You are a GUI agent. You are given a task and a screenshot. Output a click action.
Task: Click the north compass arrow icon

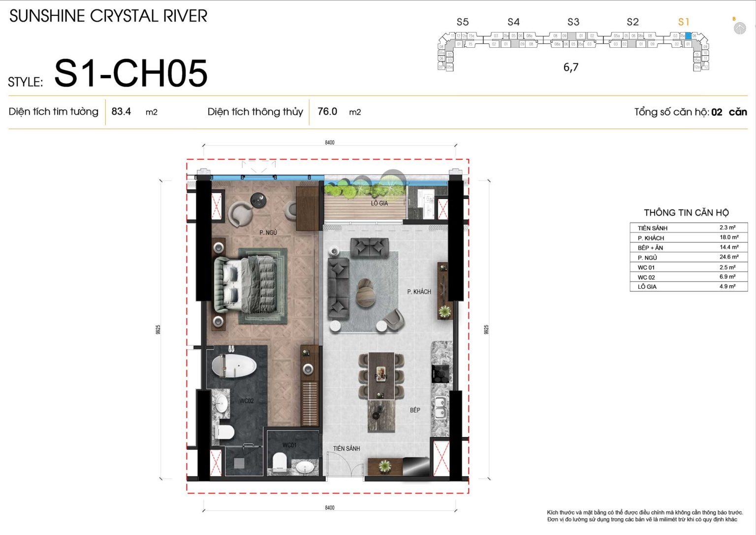click(x=739, y=28)
